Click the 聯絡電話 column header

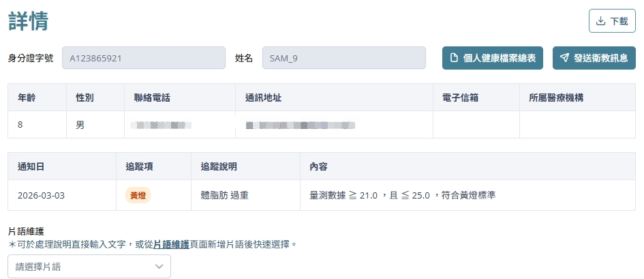(152, 98)
